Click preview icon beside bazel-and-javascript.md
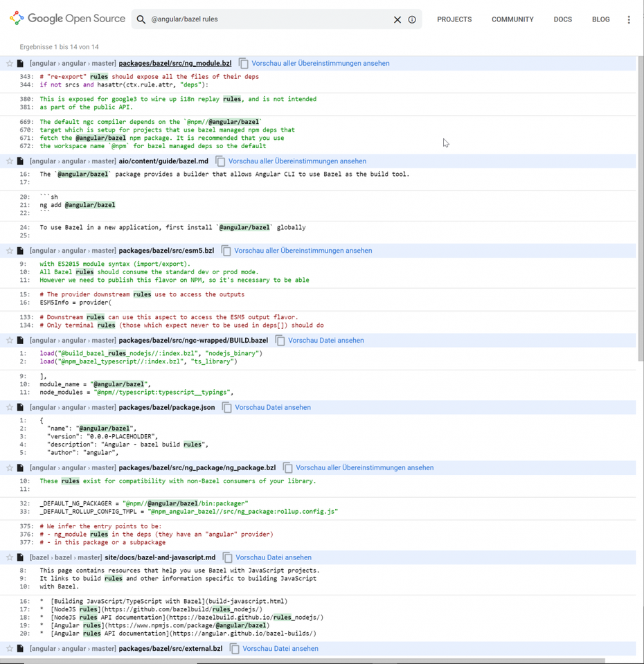Image resolution: width=644 pixels, height=664 pixels. coord(227,557)
